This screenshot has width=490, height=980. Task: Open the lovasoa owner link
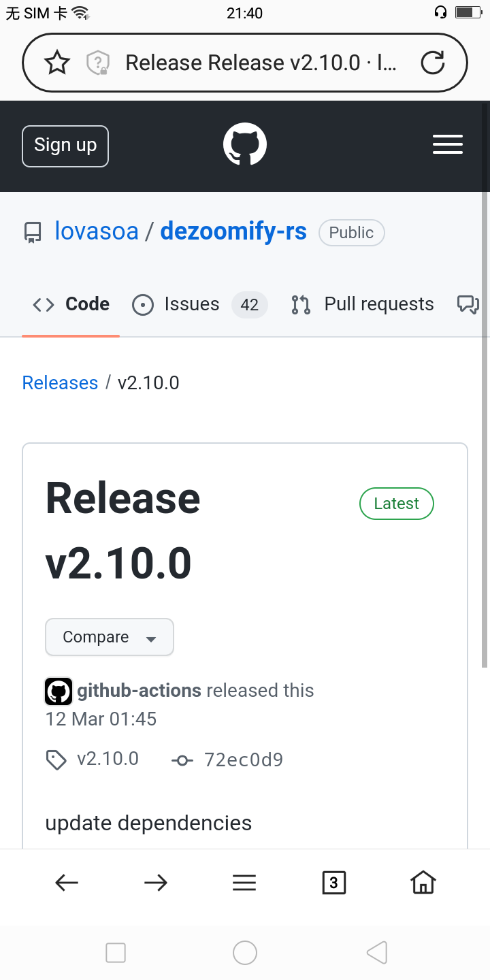tap(97, 231)
